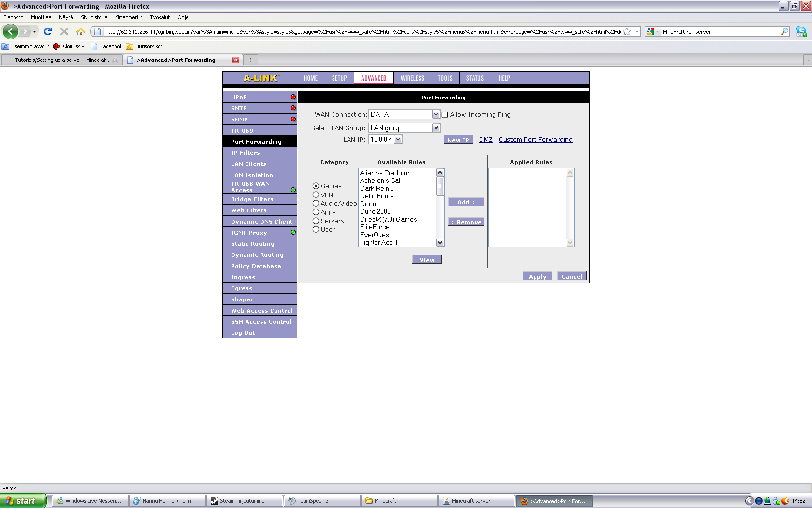Open the HOME router tab

[311, 78]
